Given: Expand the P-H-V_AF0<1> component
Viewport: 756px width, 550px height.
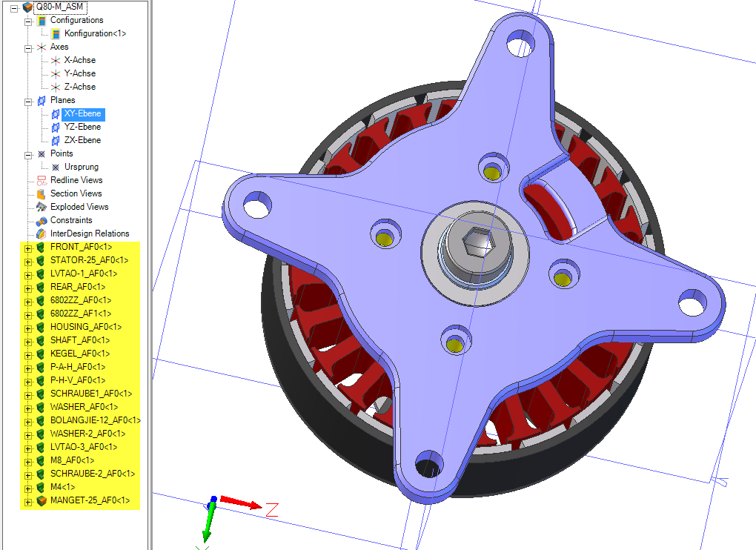Looking at the screenshot, I should tap(28, 382).
